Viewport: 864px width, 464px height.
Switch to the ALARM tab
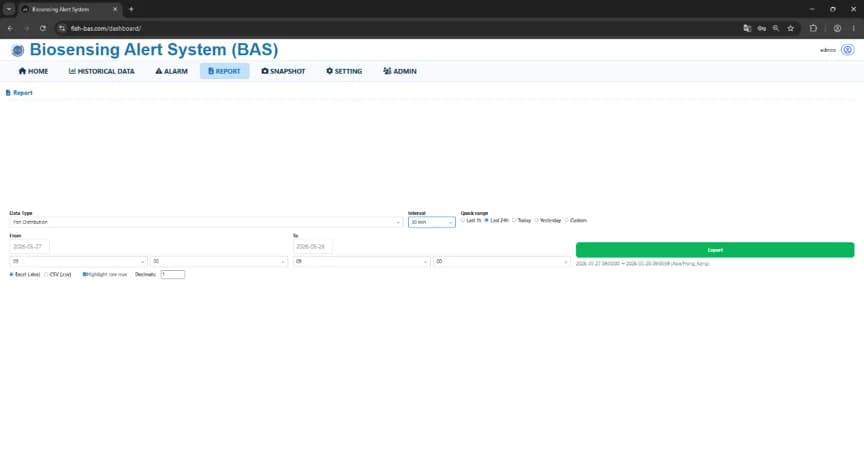[x=171, y=71]
